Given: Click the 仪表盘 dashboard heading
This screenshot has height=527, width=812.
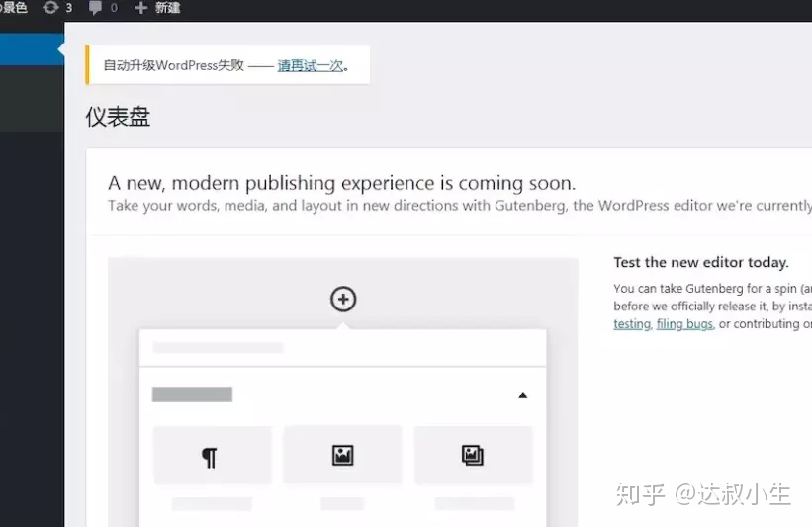Looking at the screenshot, I should (x=118, y=117).
